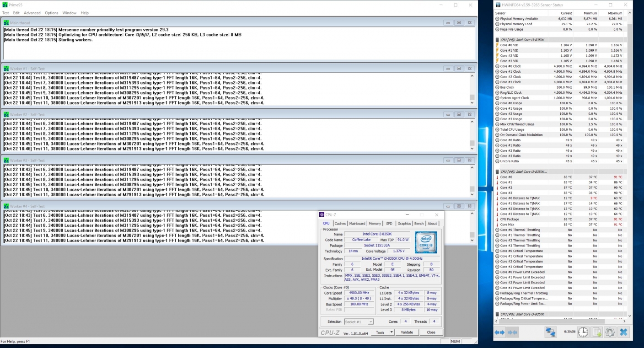This screenshot has height=348, width=644.
Task: Switch to the Mainboard tab in CPU-Z
Action: point(357,224)
